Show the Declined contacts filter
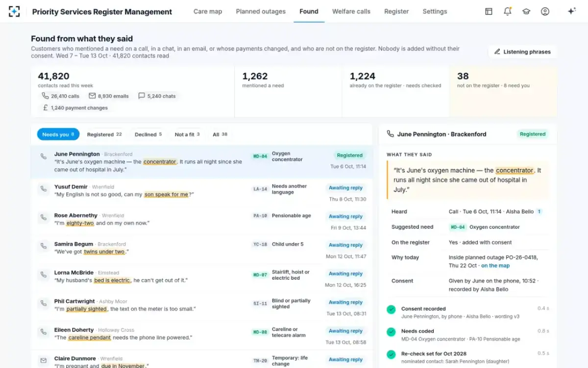 148,134
